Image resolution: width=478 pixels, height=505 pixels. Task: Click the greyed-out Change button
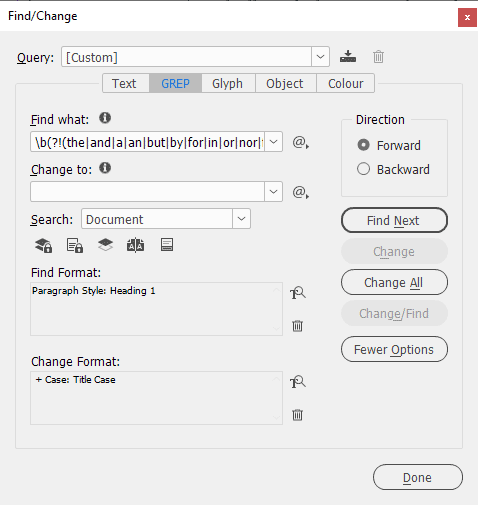[x=394, y=251]
